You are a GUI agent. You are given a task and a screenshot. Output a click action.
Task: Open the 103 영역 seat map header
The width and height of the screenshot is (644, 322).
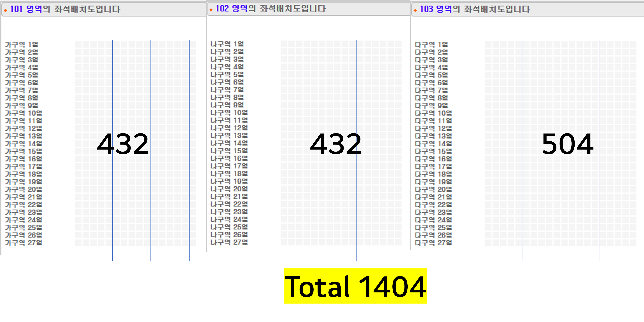tap(475, 9)
